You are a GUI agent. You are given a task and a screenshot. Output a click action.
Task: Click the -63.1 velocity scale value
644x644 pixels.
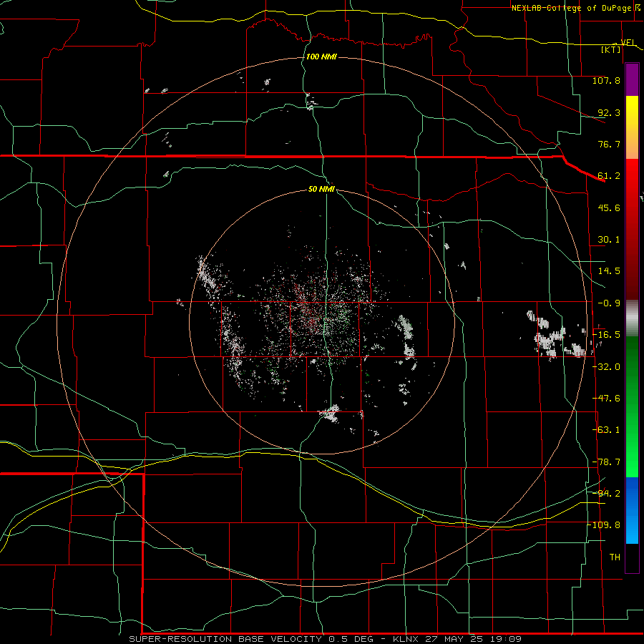[606, 430]
